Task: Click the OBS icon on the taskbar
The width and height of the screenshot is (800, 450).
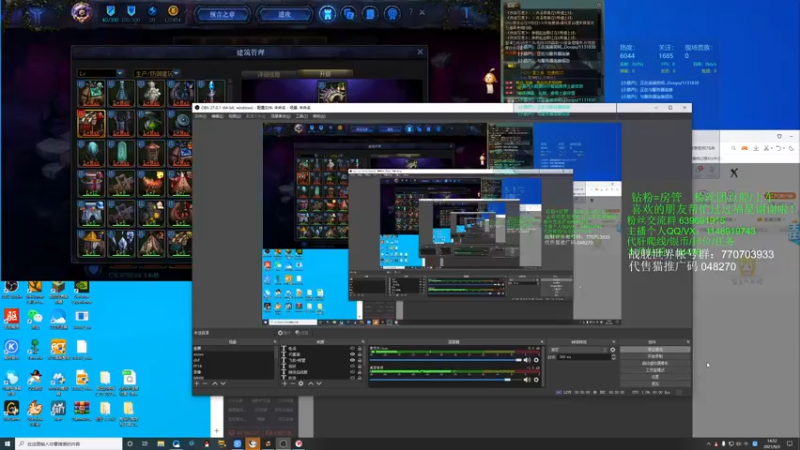Action: click(x=283, y=444)
